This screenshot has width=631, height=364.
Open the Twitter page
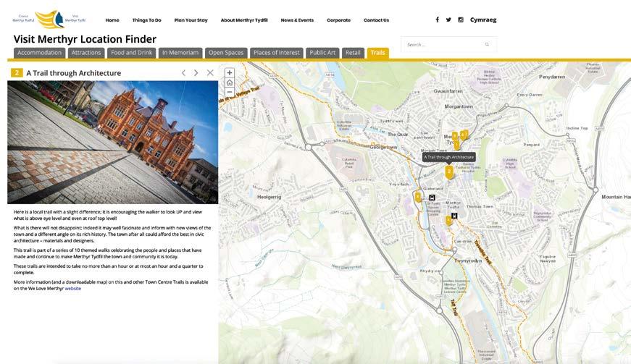[x=448, y=20]
